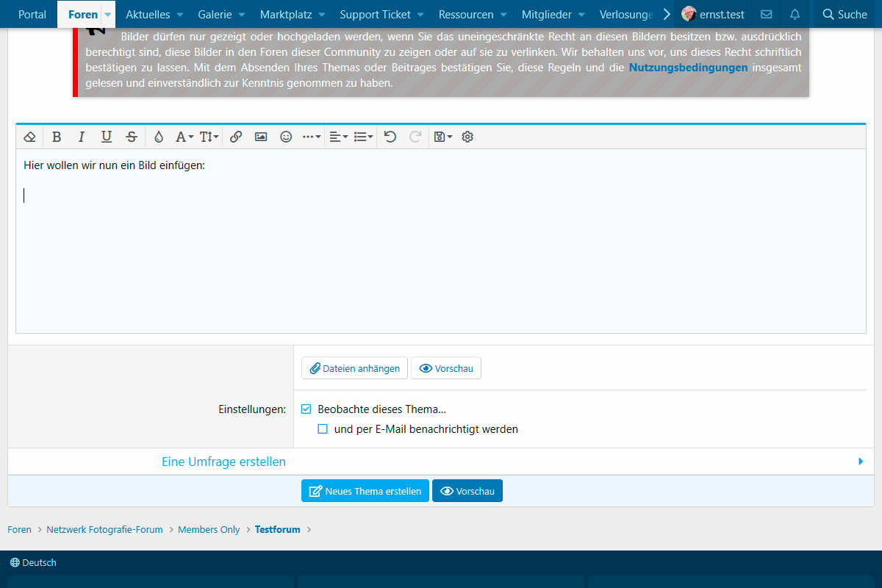Click Neues Thema erstellen button

click(365, 491)
